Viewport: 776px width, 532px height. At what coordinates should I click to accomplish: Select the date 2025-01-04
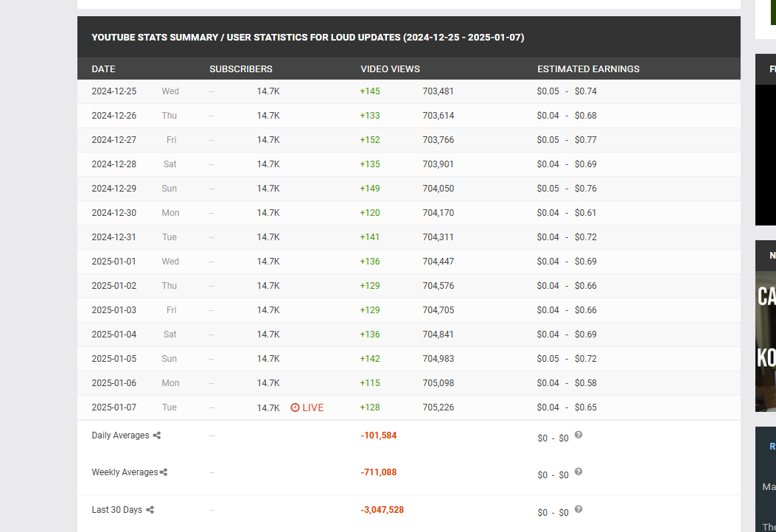pyautogui.click(x=113, y=334)
